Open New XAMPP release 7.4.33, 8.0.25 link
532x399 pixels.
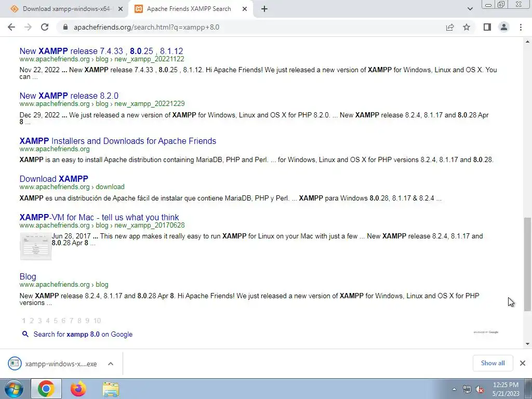tap(101, 51)
